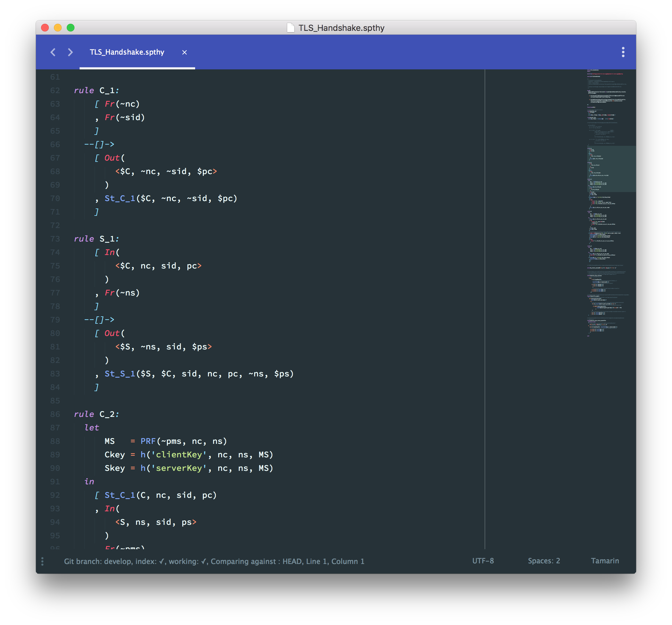
Task: Click the 'in' keyword on line 91
Action: click(89, 482)
